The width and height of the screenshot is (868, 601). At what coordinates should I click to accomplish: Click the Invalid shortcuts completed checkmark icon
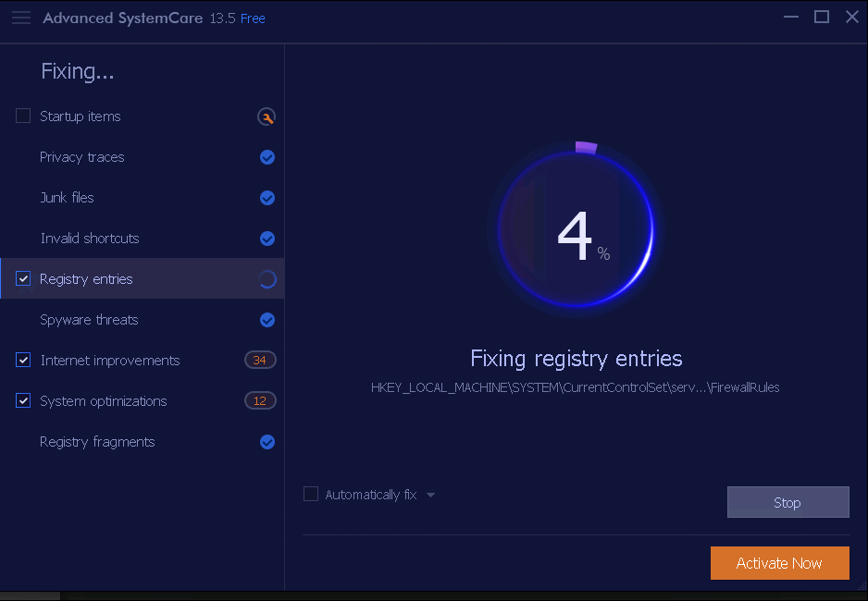pos(267,239)
